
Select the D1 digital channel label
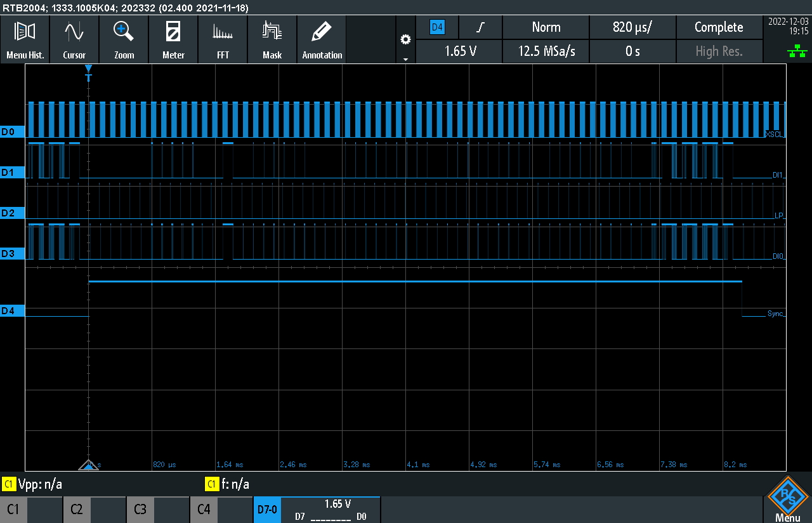pyautogui.click(x=12, y=172)
